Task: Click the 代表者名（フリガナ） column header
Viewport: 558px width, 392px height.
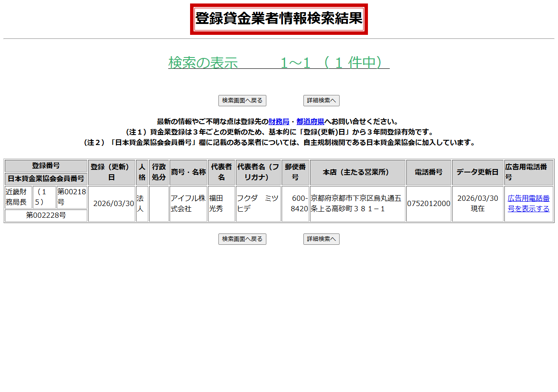Action: point(258,172)
